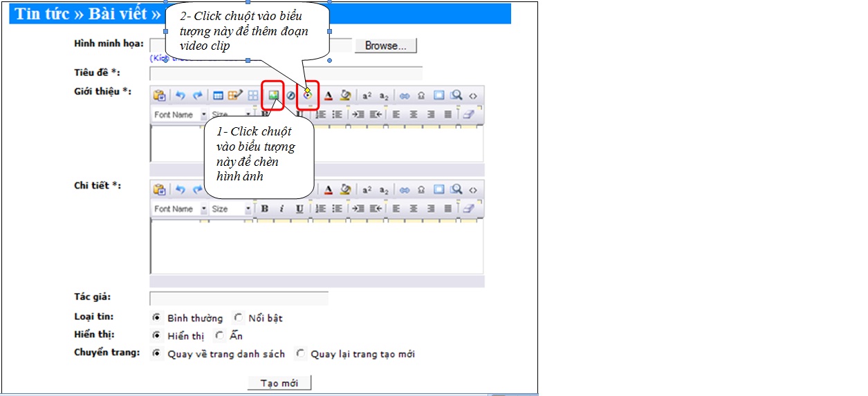Screen dimensions: 868x396
Task: Insert a table in the Giới thiệu editor
Action: (218, 96)
